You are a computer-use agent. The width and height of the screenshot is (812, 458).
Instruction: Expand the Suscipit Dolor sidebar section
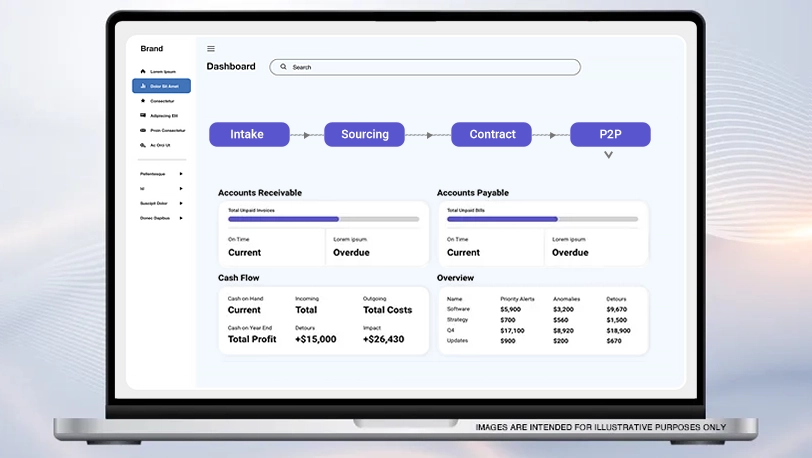pos(181,203)
